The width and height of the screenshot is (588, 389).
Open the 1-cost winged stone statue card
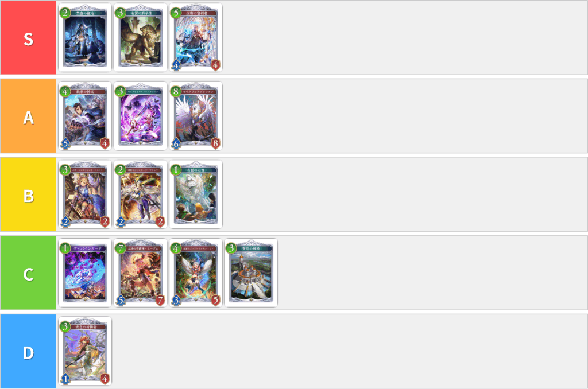point(196,194)
